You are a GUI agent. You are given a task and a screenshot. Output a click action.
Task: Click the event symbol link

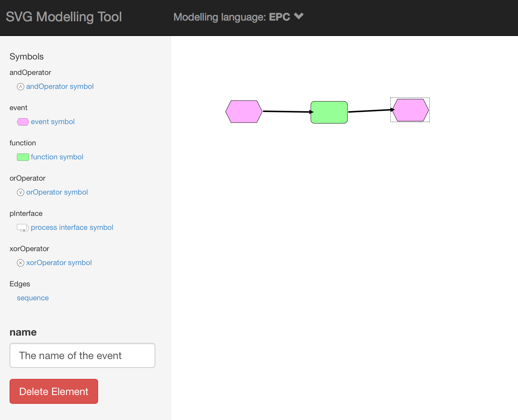tap(53, 122)
